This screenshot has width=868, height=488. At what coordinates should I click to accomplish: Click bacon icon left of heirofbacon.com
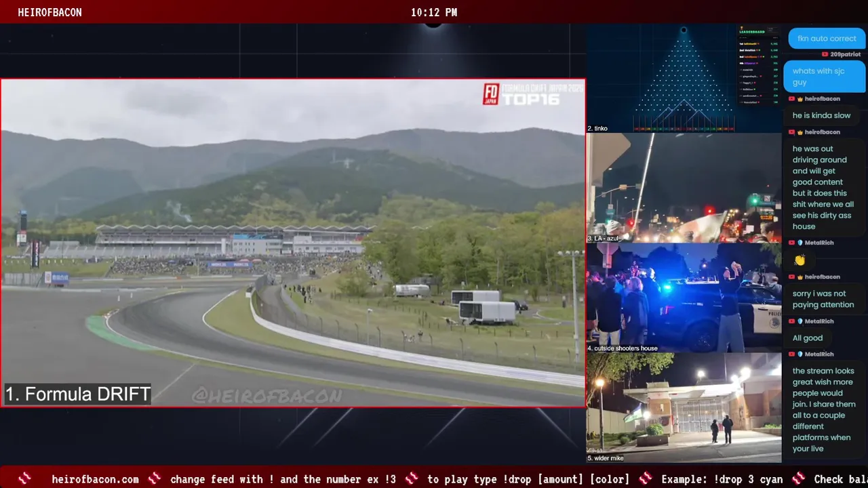(x=25, y=479)
